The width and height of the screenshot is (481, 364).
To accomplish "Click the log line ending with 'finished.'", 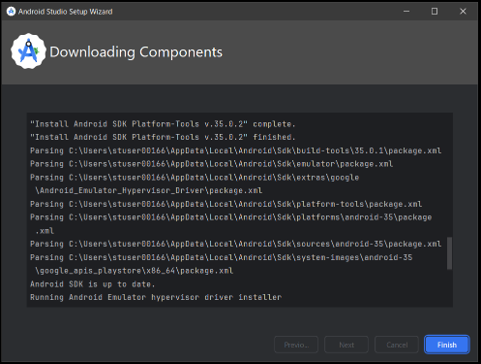I will click(x=163, y=137).
